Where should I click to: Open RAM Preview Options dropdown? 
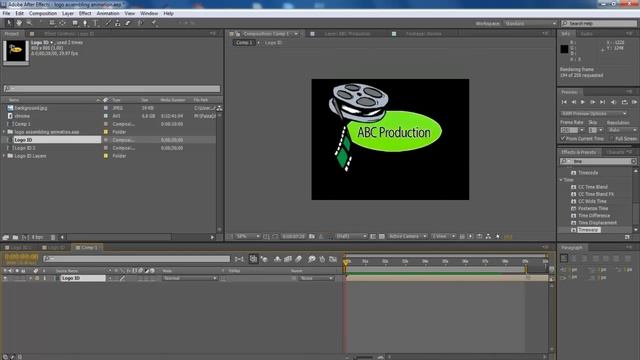click(x=594, y=113)
